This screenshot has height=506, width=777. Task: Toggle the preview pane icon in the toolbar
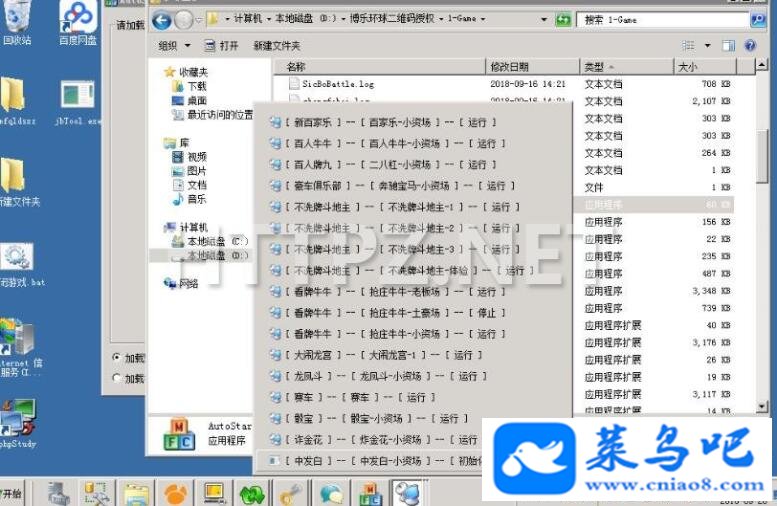pos(728,46)
